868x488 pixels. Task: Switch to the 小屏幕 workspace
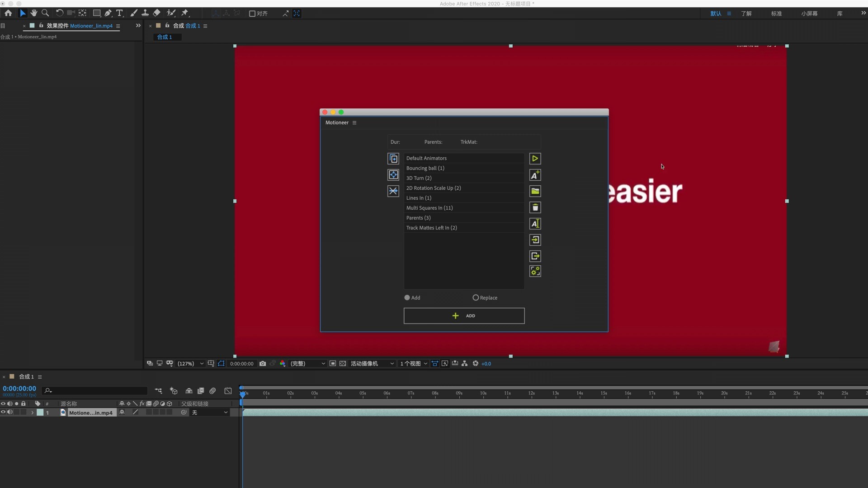[x=810, y=14]
